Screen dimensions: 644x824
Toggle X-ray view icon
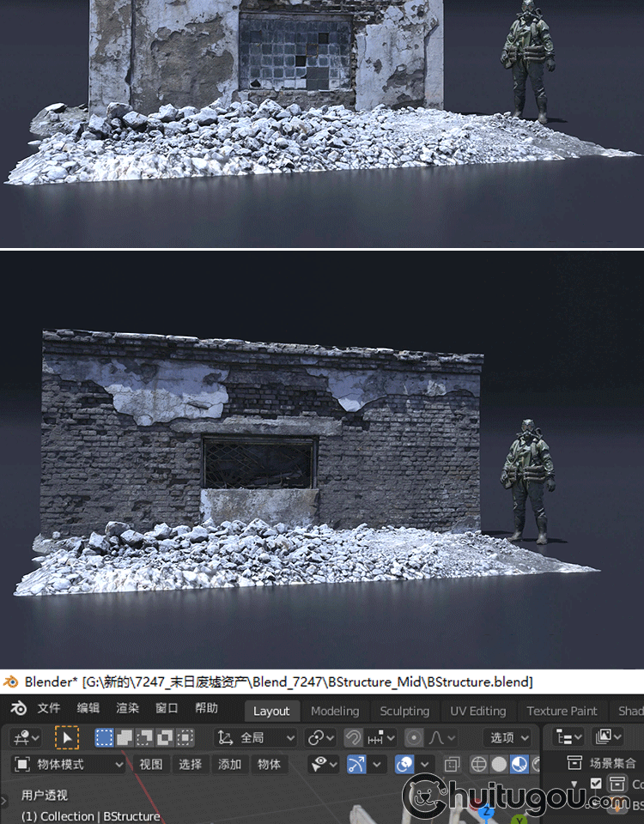(x=452, y=764)
